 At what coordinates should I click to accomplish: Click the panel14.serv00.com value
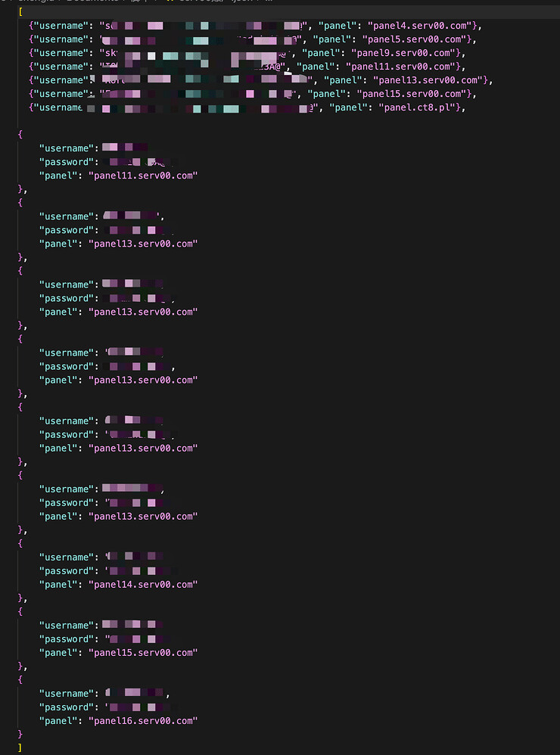pos(143,585)
